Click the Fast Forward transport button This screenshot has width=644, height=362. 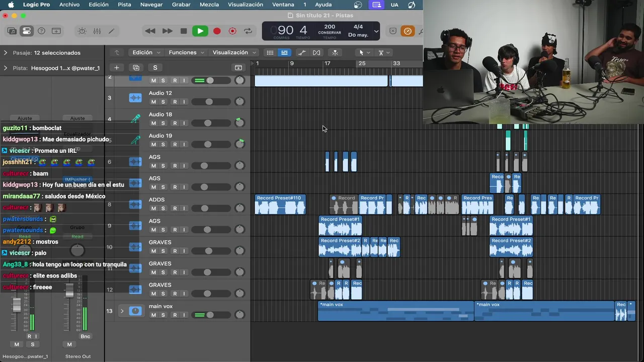[x=167, y=31]
